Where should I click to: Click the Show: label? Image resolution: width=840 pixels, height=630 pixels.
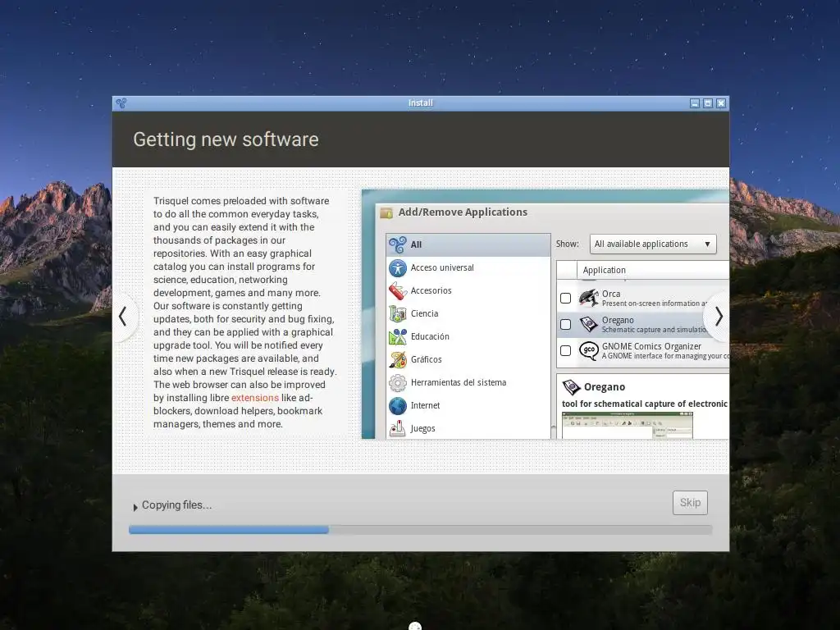pos(568,244)
